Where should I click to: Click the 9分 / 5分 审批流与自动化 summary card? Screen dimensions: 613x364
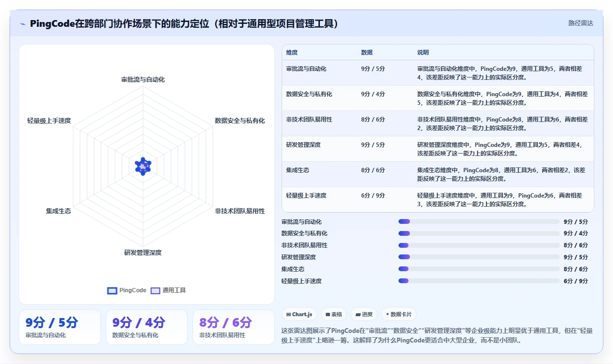pos(60,327)
